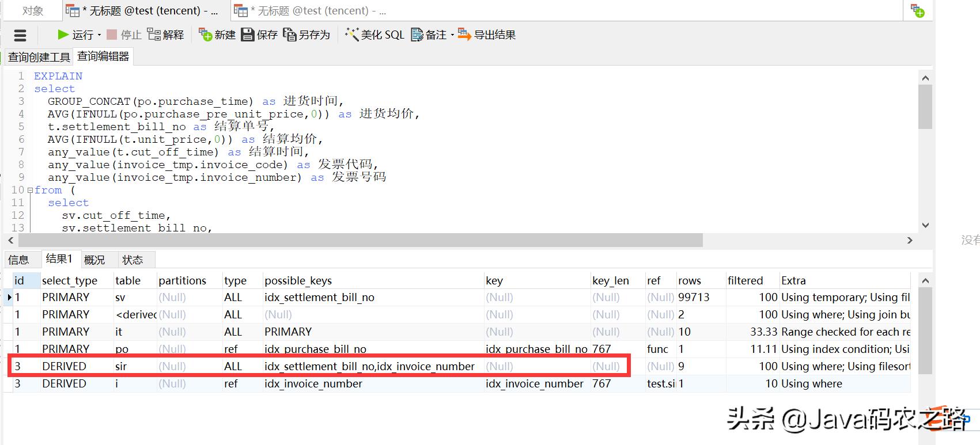
Task: Click the editor horizontal scrollbar thumb
Action: pos(360,240)
